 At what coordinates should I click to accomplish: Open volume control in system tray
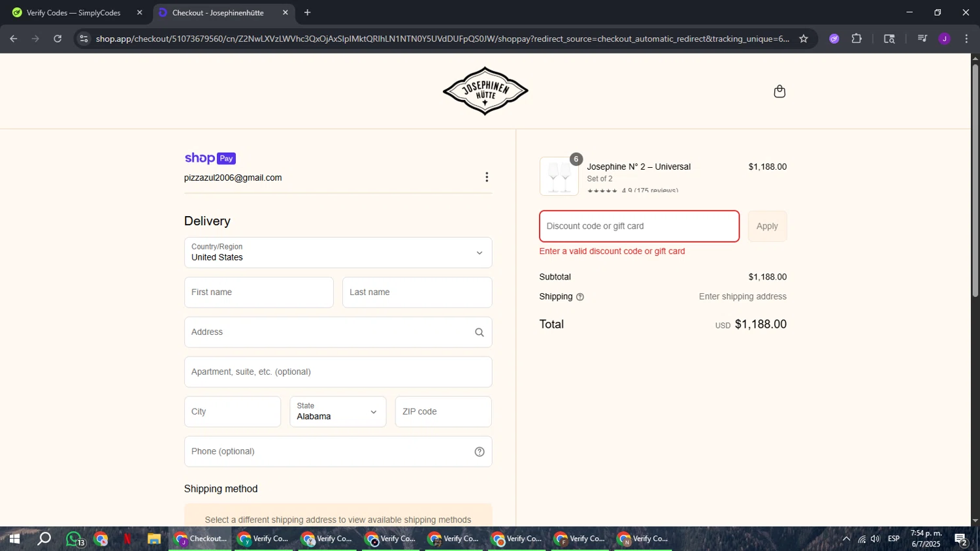pyautogui.click(x=875, y=539)
